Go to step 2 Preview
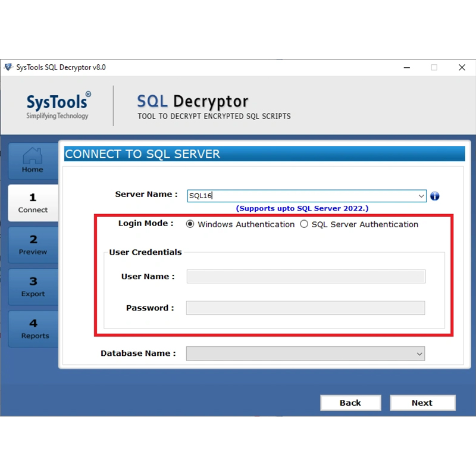This screenshot has height=476, width=476. (x=33, y=245)
